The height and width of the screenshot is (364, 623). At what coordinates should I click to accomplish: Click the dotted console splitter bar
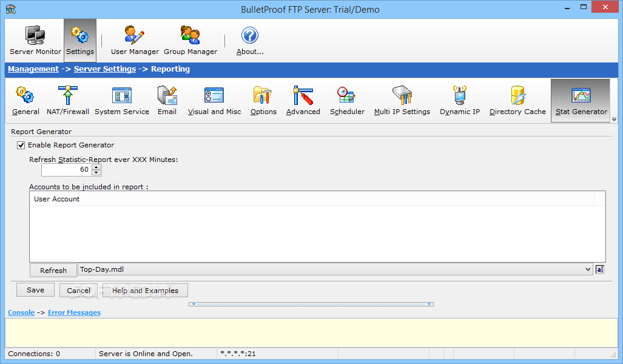[x=311, y=304]
